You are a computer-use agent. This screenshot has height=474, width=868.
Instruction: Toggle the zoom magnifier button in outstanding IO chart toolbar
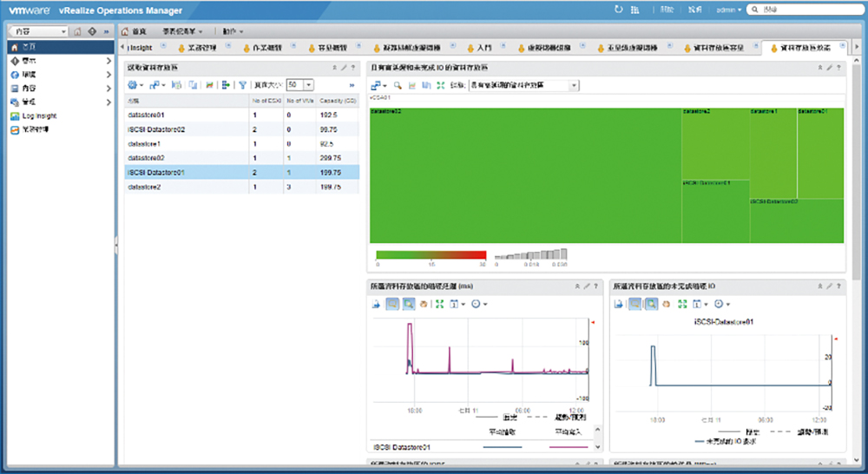[652, 304]
